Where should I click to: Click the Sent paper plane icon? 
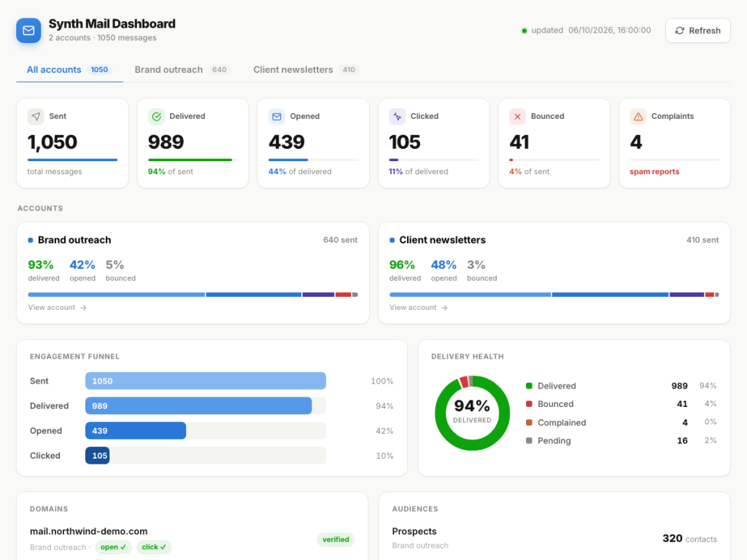pyautogui.click(x=36, y=116)
